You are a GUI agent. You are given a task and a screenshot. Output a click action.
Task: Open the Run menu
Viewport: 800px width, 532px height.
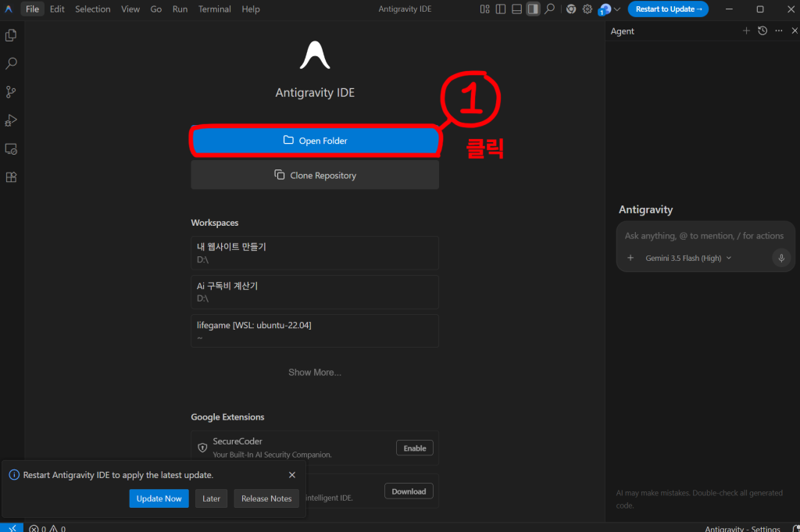180,9
